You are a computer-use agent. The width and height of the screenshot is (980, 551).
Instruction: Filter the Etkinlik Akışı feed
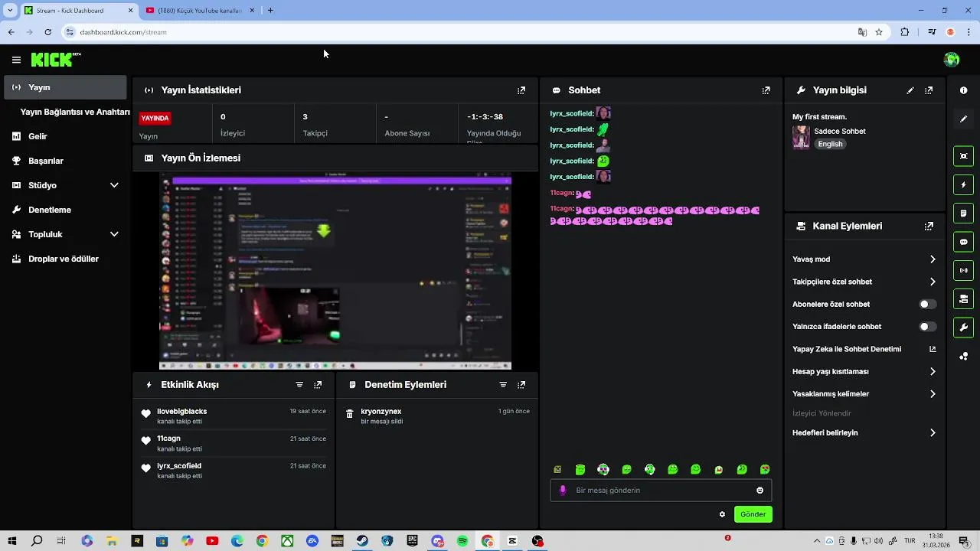tap(299, 385)
